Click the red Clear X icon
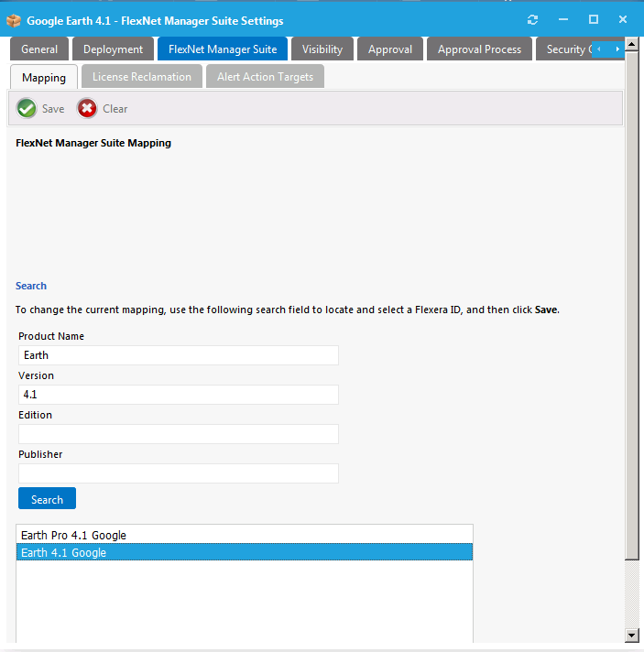Screen dimensions: 644x652 point(87,108)
